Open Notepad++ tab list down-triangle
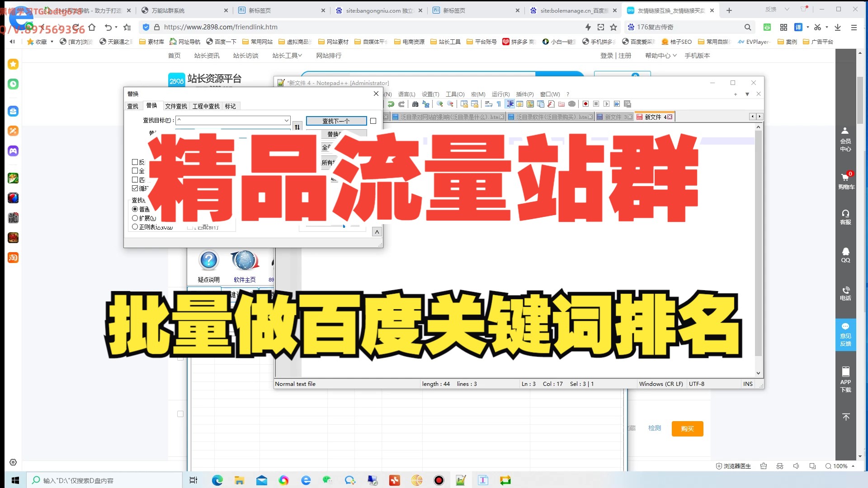Screen dimensions: 868x488 tap(747, 94)
